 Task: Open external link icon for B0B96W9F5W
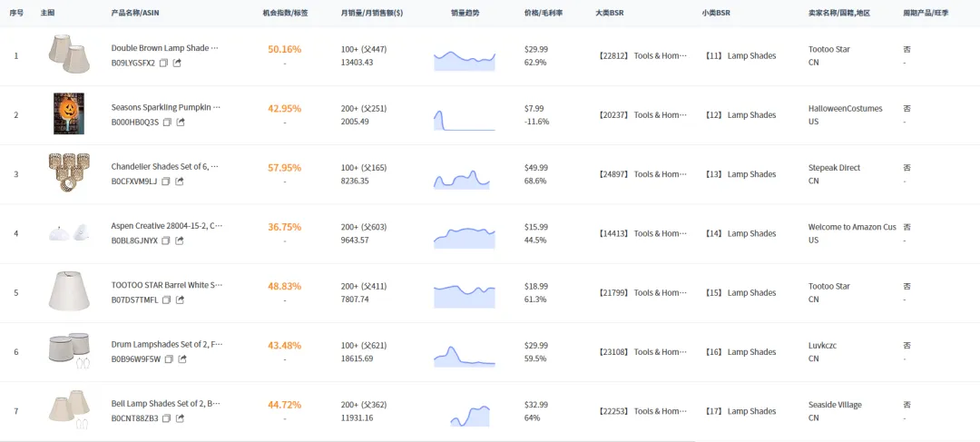(x=181, y=359)
